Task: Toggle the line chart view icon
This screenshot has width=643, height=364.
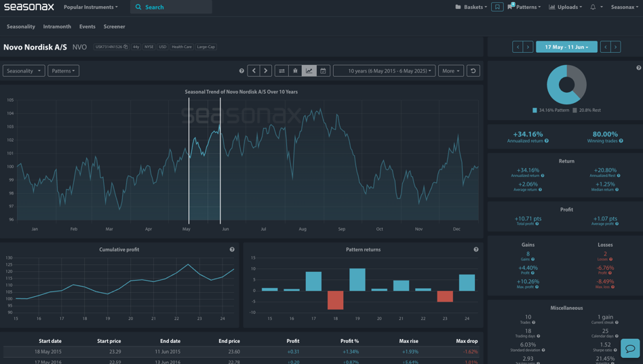Action: click(x=309, y=71)
